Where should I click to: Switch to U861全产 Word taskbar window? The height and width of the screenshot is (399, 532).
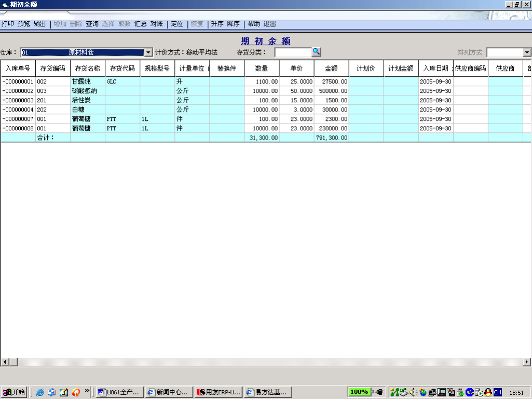[x=120, y=392]
